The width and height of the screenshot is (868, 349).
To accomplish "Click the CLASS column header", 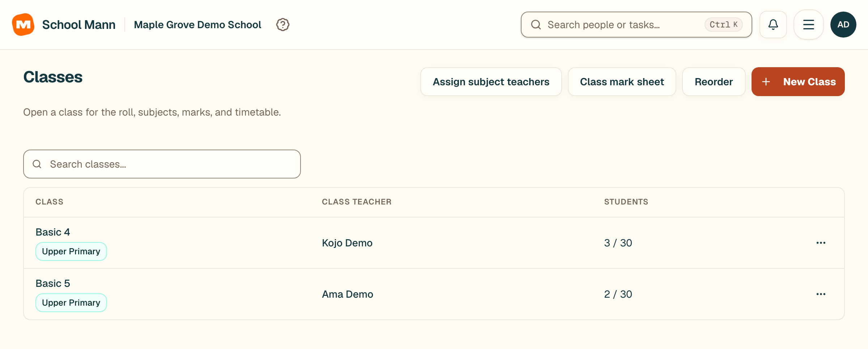I will (x=50, y=202).
